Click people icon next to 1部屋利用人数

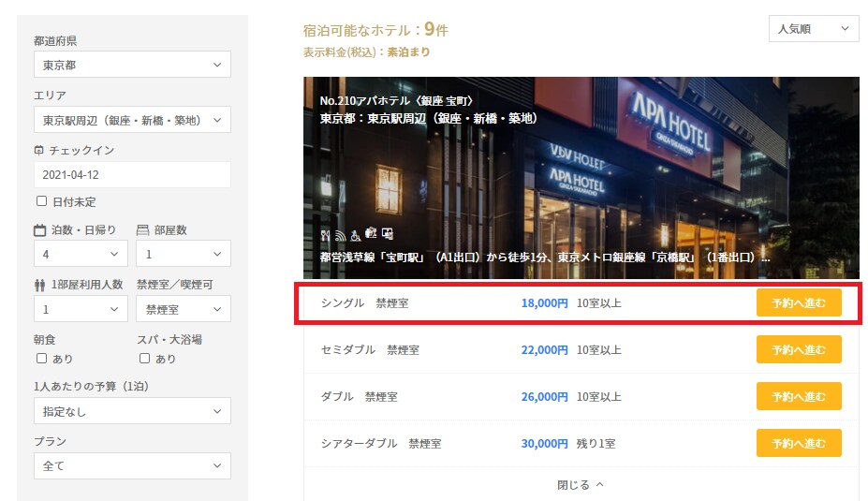pos(39,285)
